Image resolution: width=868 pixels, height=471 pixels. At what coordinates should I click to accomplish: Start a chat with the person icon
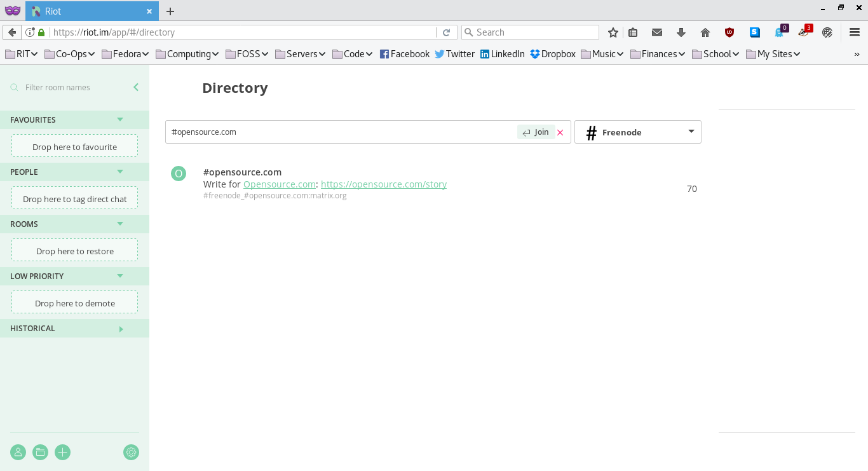18,453
